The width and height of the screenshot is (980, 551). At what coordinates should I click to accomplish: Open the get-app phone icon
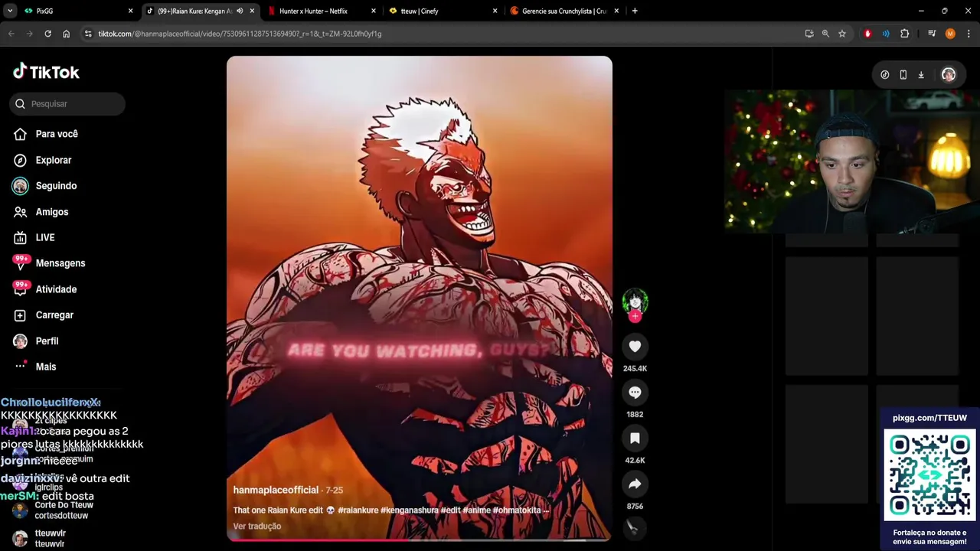(x=903, y=74)
